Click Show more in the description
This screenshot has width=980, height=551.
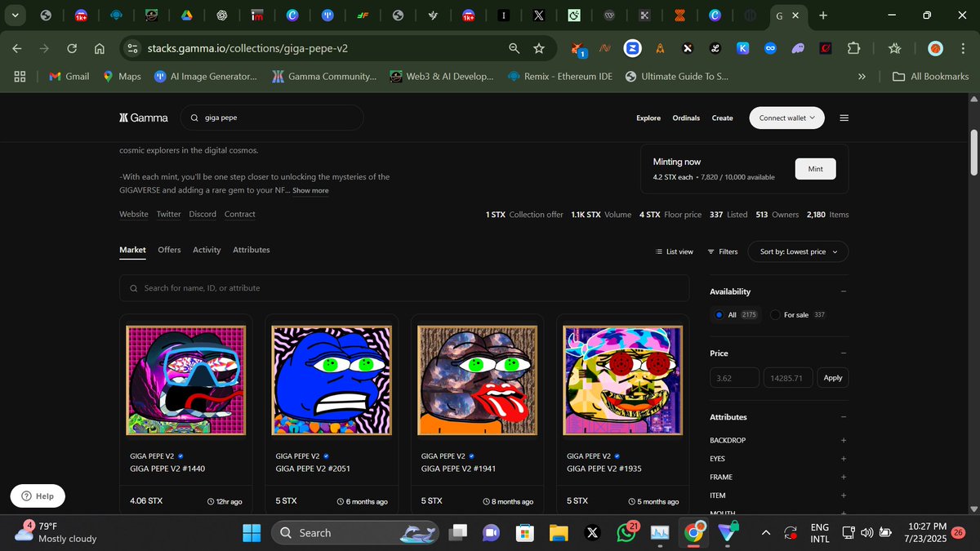310,190
